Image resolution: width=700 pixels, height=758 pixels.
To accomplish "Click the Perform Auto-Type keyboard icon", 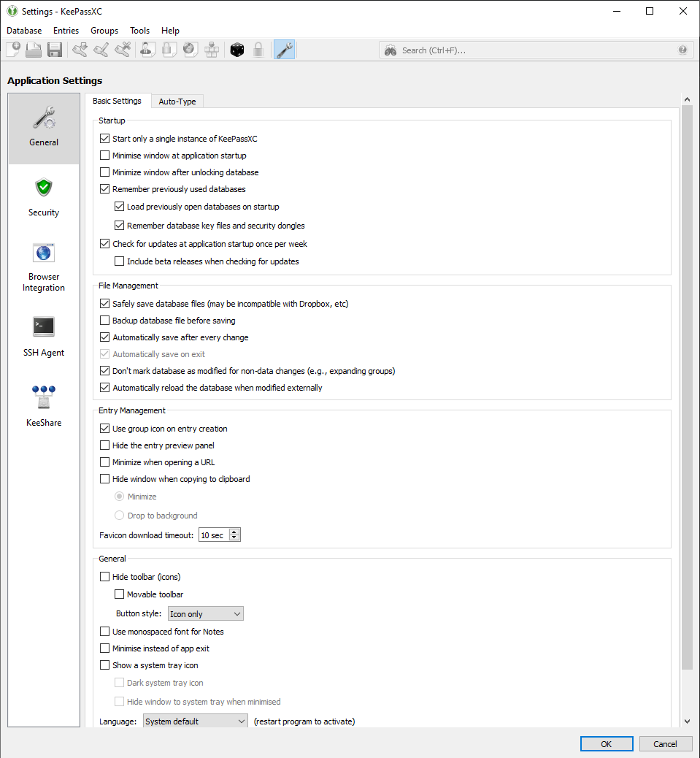I will (212, 50).
